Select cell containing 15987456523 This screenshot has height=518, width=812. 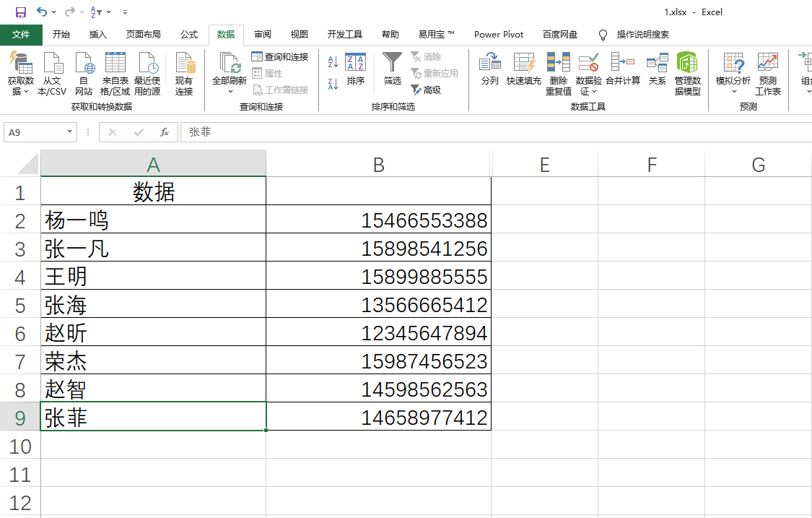[378, 361]
